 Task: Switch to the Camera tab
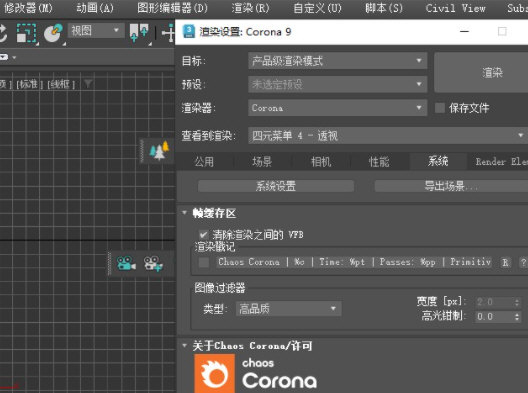coord(321,162)
